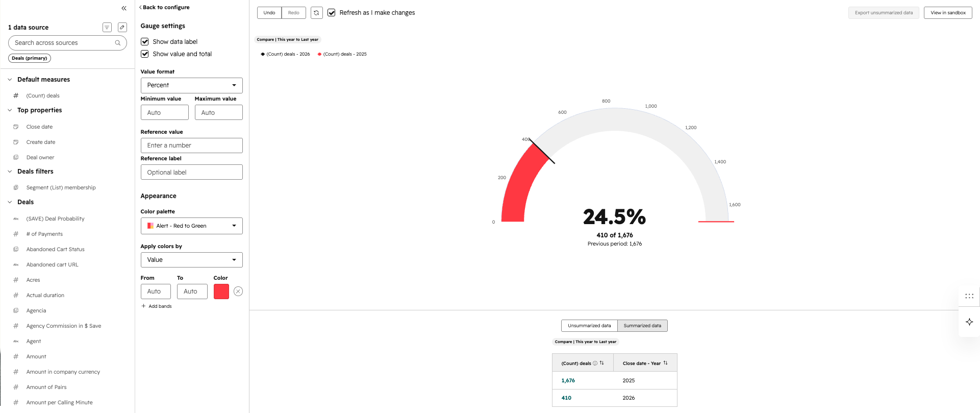The image size is (980, 413).
Task: Click the edit pencil icon for data sources
Action: (122, 28)
